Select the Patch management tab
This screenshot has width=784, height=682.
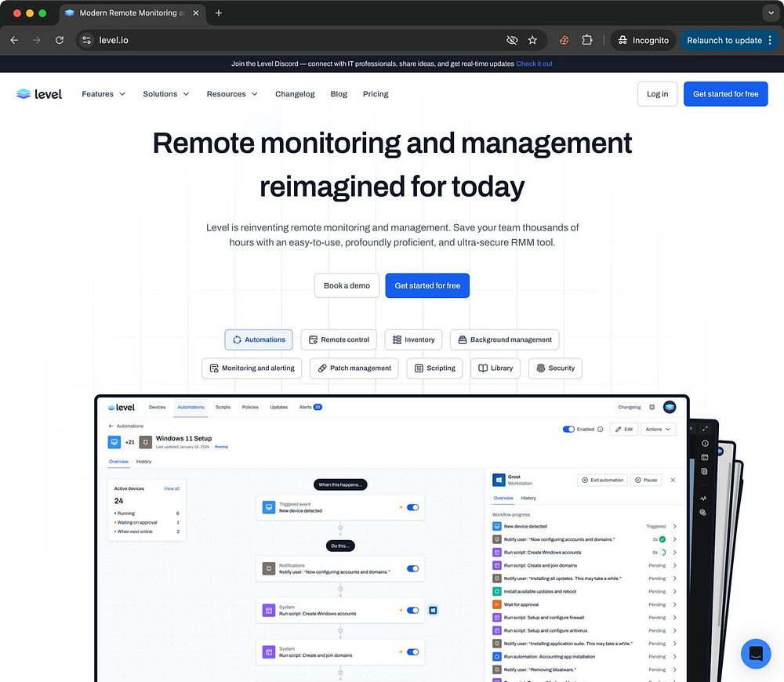(354, 368)
